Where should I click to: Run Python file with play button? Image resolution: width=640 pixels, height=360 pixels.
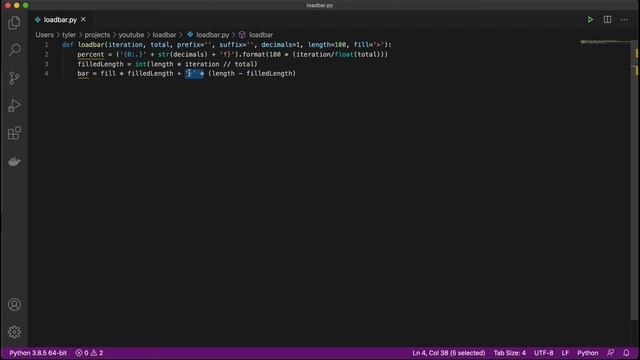click(590, 20)
